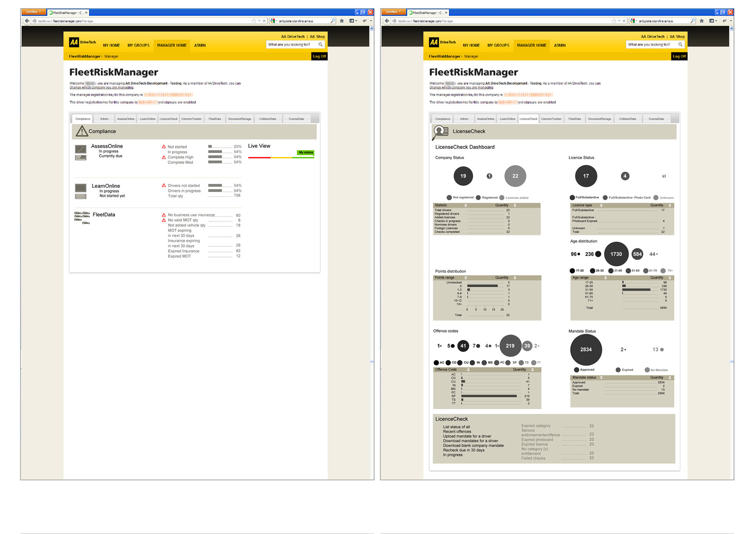Toggle the 31-50 age legend dot

click(x=611, y=271)
